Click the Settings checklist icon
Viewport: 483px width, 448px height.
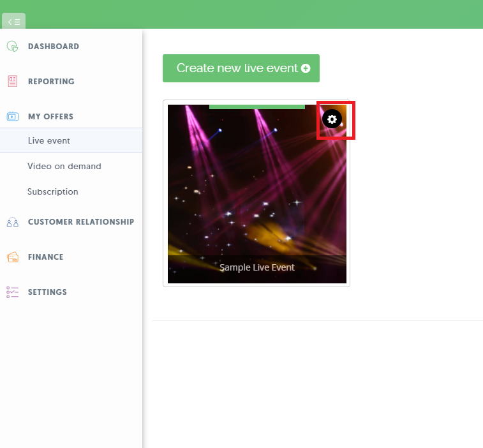[x=12, y=292]
